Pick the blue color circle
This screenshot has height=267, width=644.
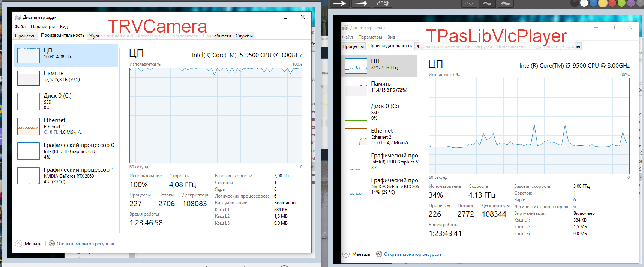click(593, 3)
